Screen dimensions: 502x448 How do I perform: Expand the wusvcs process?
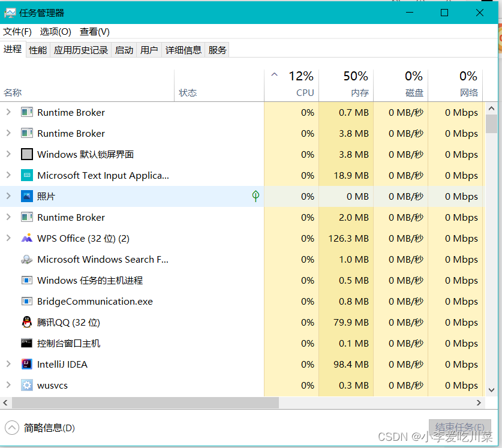(x=8, y=385)
